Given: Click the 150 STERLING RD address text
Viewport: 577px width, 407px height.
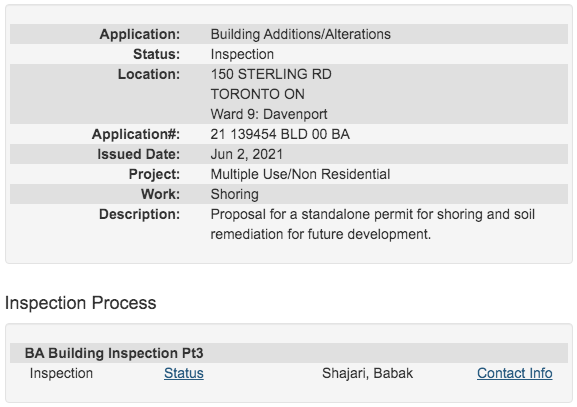Looking at the screenshot, I should coord(271,74).
